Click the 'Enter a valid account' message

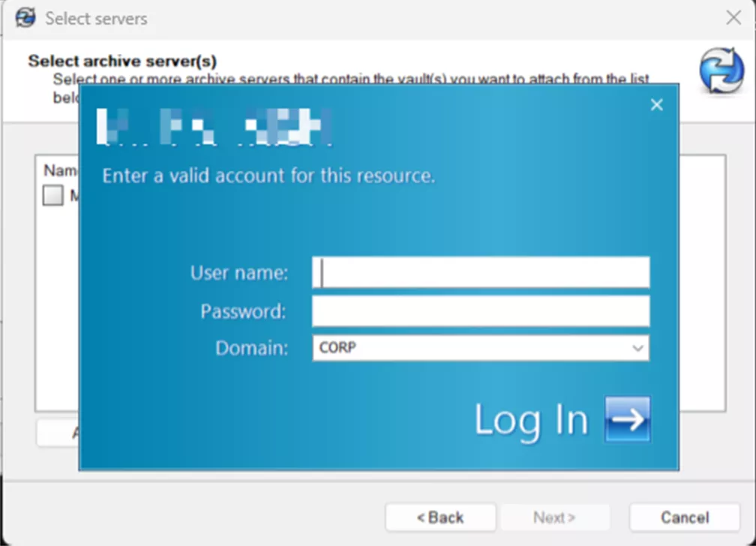268,175
